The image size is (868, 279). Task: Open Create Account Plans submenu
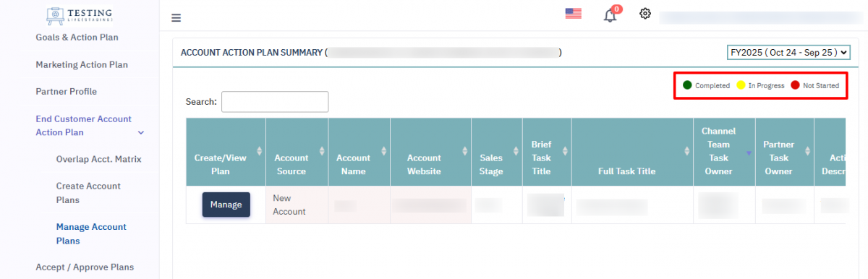click(88, 193)
